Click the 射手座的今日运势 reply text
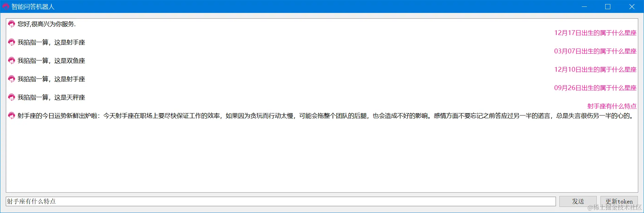The image size is (644, 213). point(326,116)
